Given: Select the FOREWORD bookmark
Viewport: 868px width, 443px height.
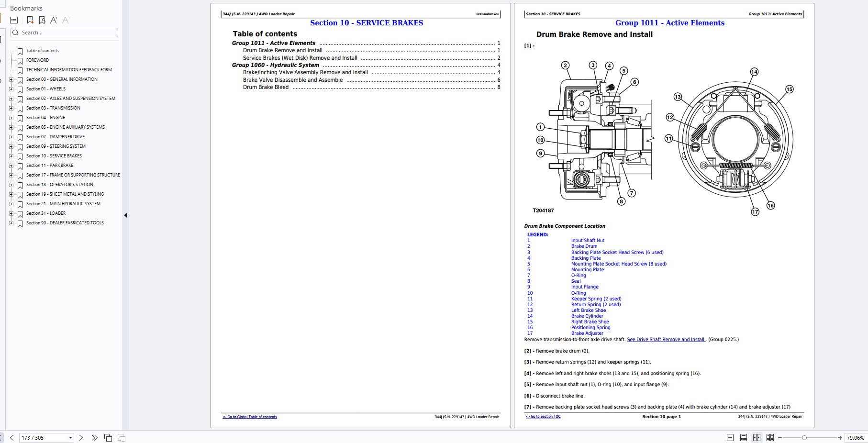Looking at the screenshot, I should [x=37, y=60].
